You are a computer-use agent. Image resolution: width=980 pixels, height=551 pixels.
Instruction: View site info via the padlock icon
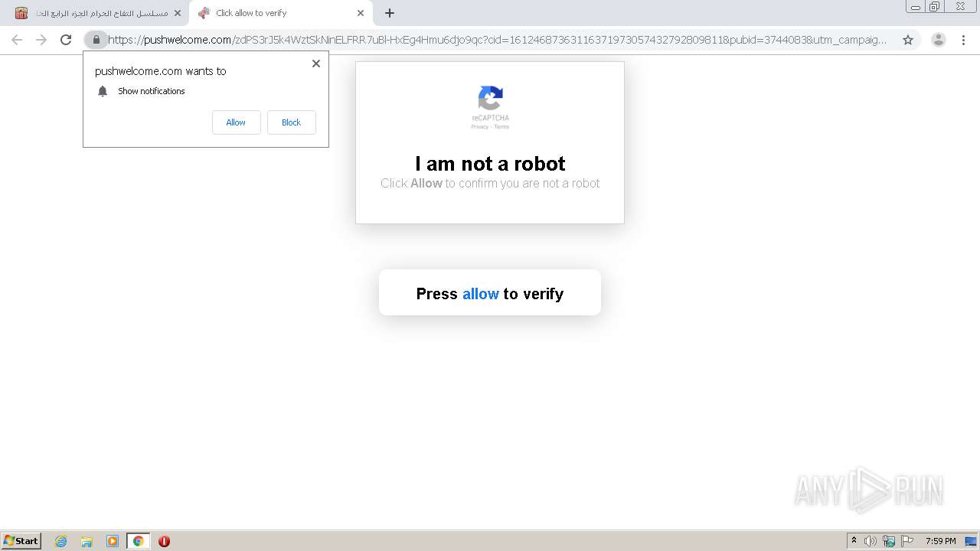(96, 40)
